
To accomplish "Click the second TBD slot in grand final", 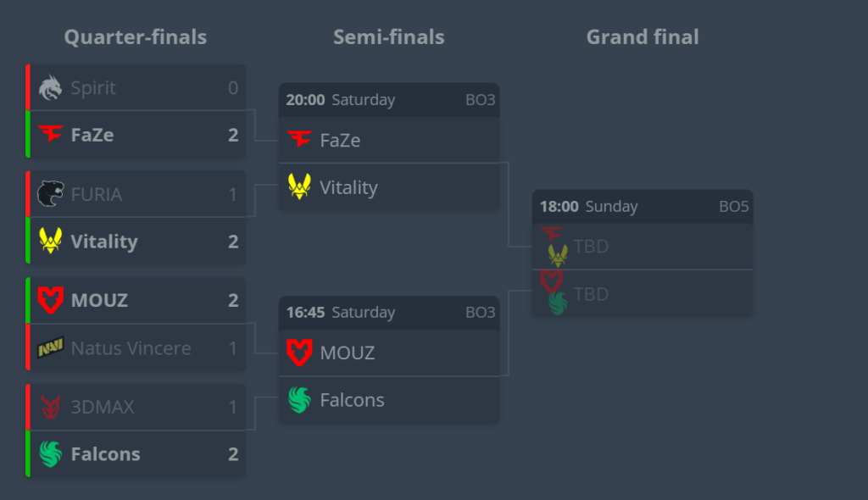I will (x=591, y=294).
